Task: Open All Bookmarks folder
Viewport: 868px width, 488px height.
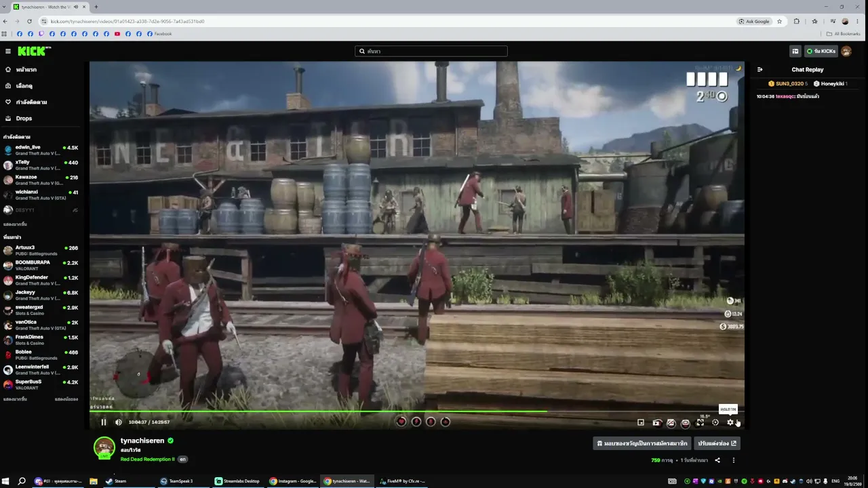Action: [844, 34]
